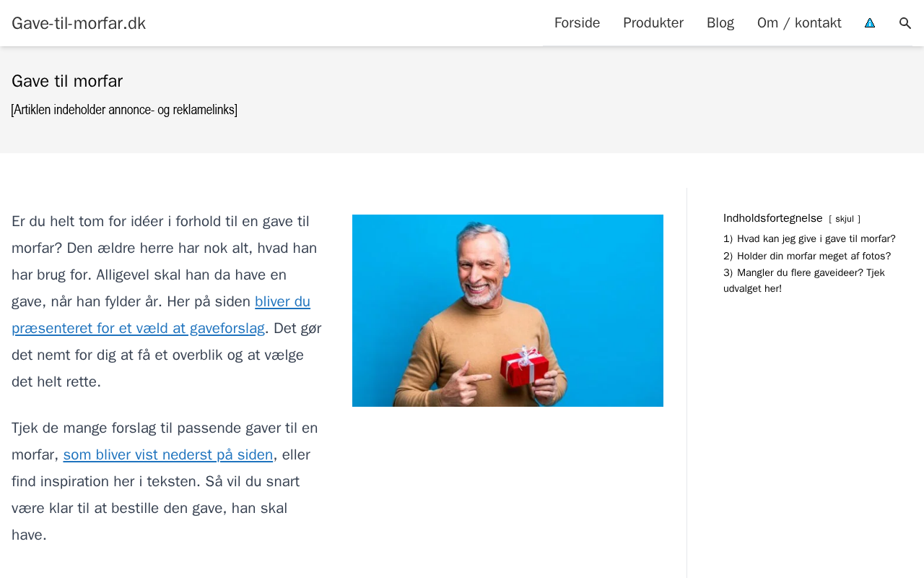The width and height of the screenshot is (924, 578).
Task: Click the gray page header banner
Action: 462,100
